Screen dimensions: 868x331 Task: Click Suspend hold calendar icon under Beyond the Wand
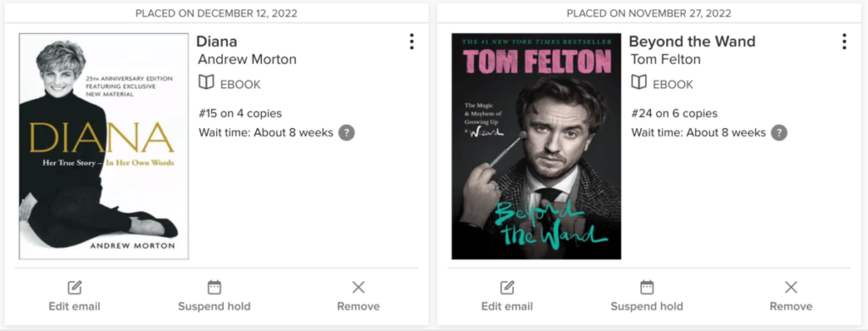(x=647, y=287)
